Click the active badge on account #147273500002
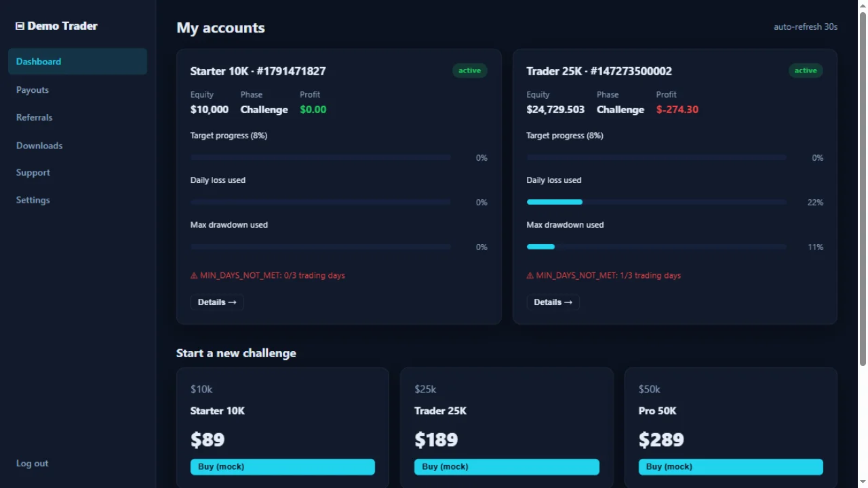This screenshot has height=488, width=868. click(806, 70)
